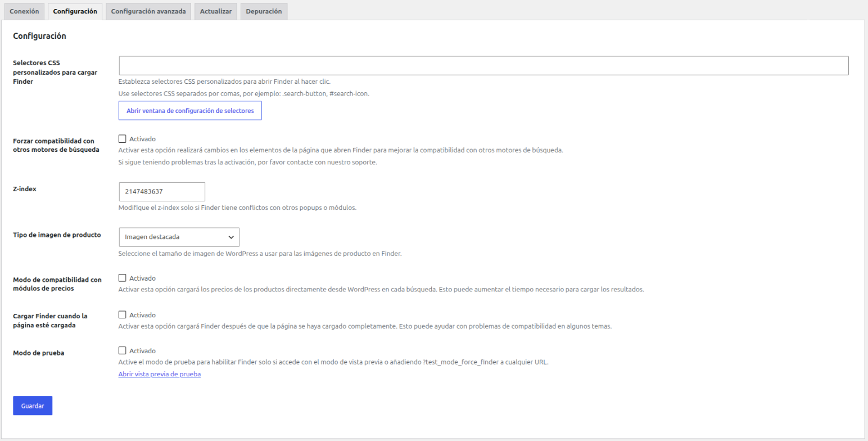Viewport: 868px width, 441px height.
Task: Click the hint Use selectores CSS separados por comas
Action: pyautogui.click(x=244, y=93)
